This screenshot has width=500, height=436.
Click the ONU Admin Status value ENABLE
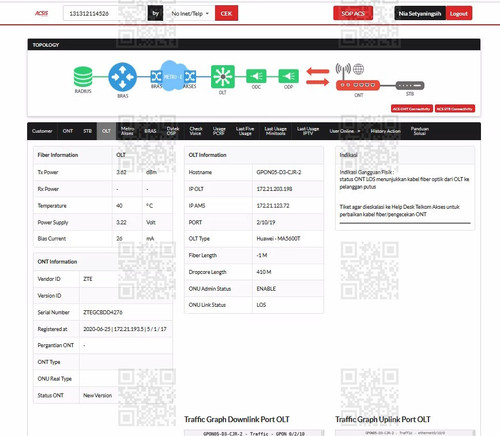click(266, 289)
